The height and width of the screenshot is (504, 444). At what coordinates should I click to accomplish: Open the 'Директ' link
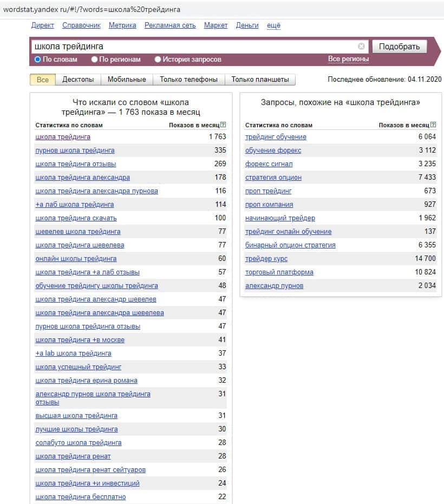coord(42,25)
